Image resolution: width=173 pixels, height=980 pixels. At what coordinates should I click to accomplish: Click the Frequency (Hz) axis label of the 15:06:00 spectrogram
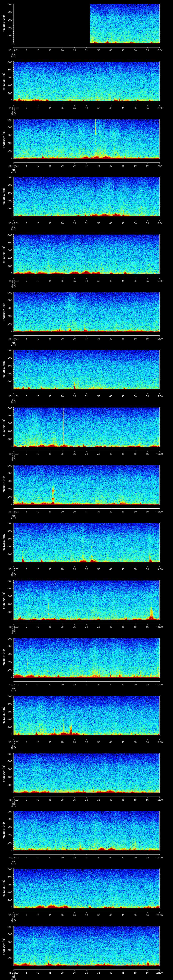coord(4,139)
